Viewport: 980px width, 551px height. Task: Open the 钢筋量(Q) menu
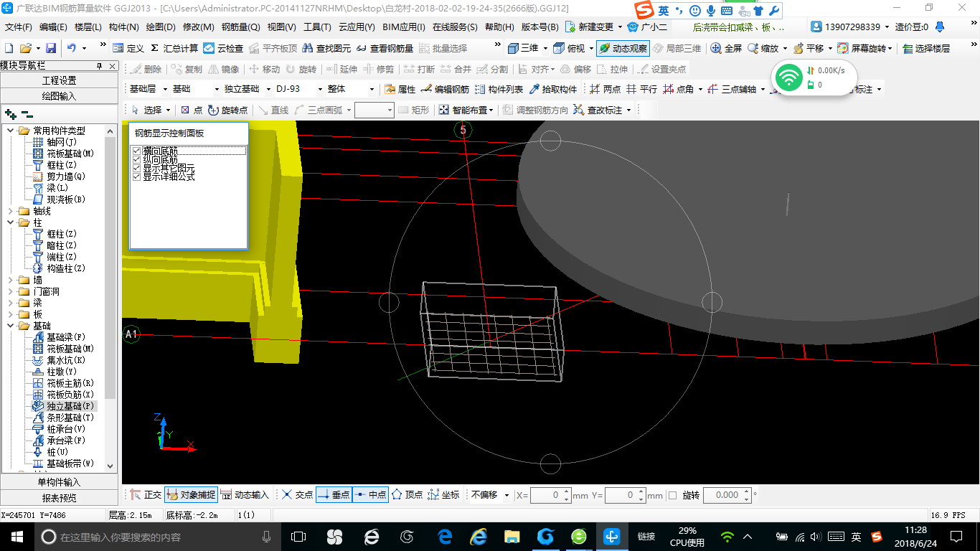[x=240, y=27]
